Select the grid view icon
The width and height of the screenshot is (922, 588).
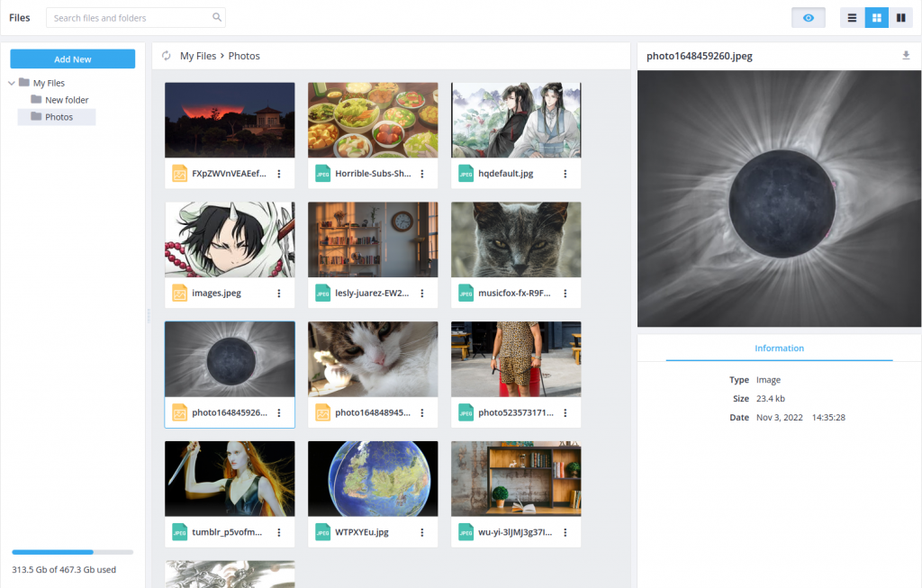876,17
